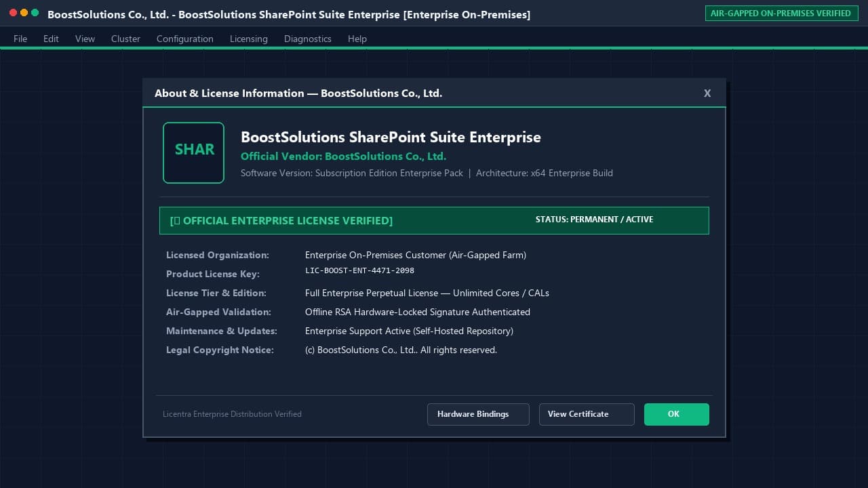
Task: Click the Licensed Organization label
Action: point(218,255)
